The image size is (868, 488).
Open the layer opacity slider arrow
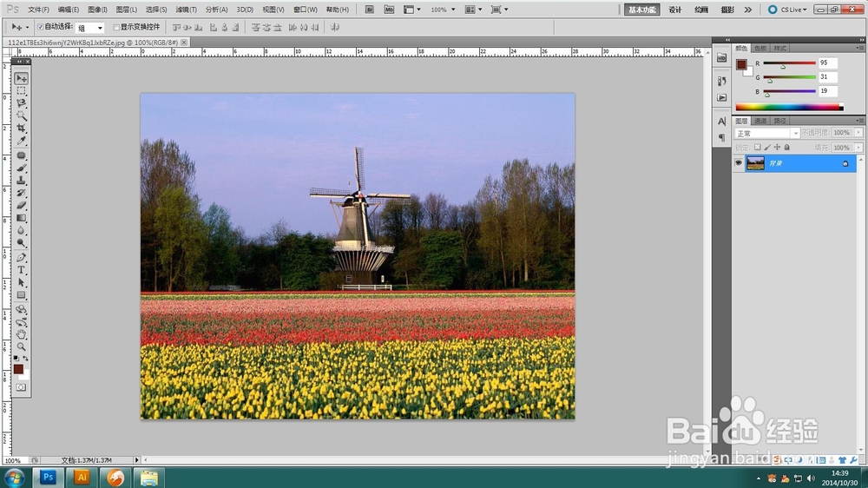pos(858,132)
